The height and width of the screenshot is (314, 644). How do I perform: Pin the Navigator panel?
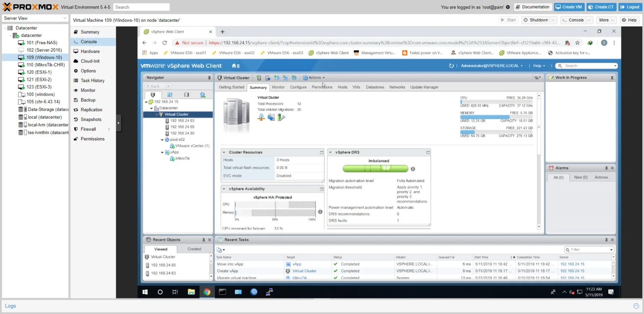click(x=209, y=78)
